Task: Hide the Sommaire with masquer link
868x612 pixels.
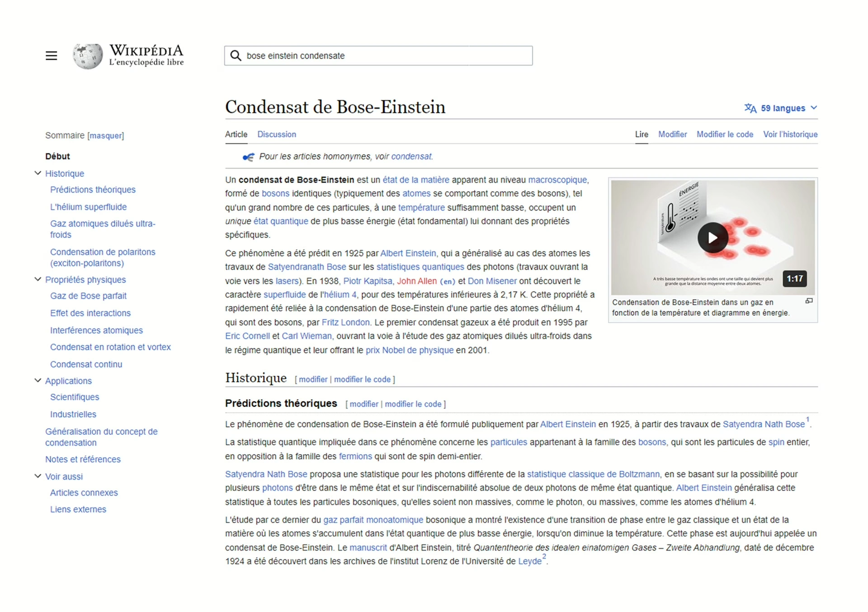Action: tap(106, 136)
